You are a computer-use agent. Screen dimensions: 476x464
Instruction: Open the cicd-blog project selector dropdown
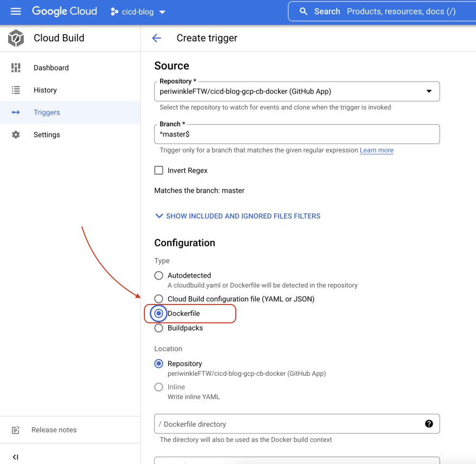(x=138, y=12)
